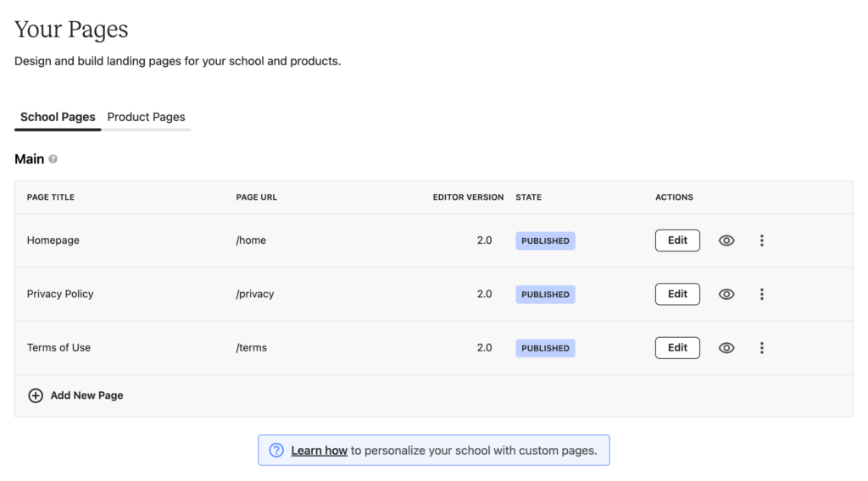This screenshot has height=481, width=868.
Task: Click the ACTIONS column header
Action: [x=674, y=197]
